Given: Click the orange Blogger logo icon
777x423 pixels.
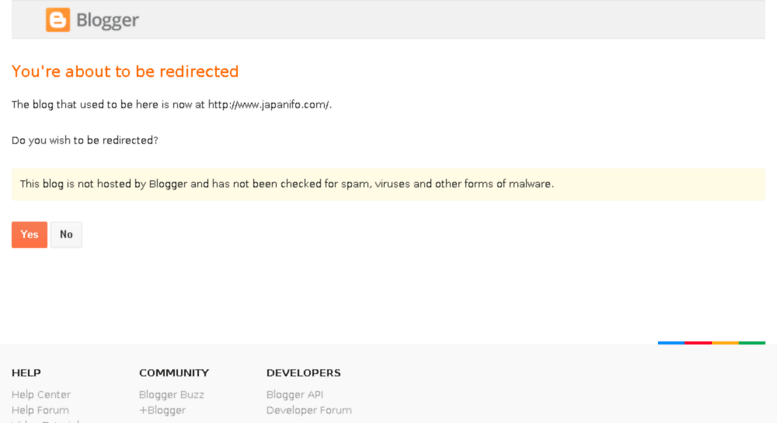Looking at the screenshot, I should [x=58, y=20].
